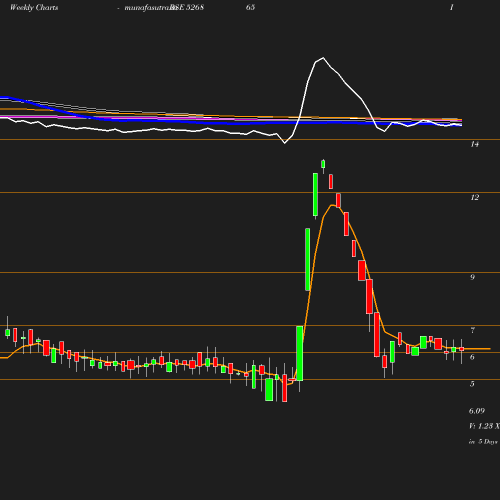Image resolution: width=500 pixels, height=500 pixels.
Task: Click the price axis label "9"
Action: (472, 277)
